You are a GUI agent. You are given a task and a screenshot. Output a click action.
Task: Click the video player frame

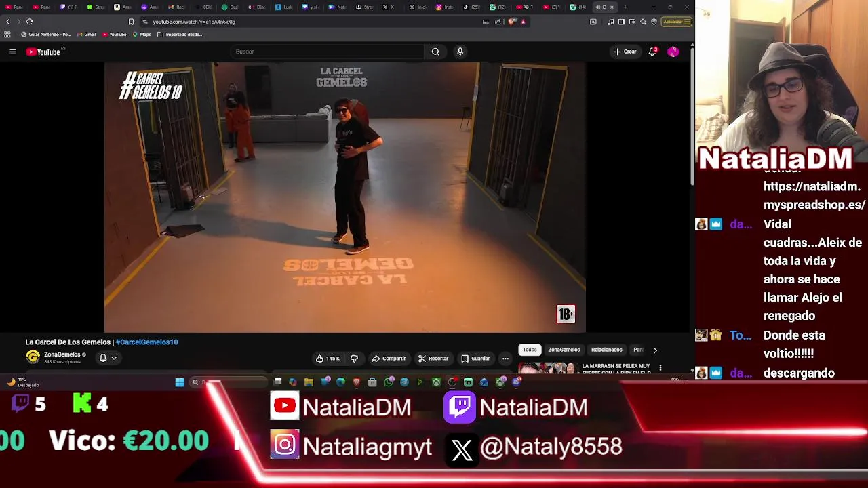pyautogui.click(x=345, y=197)
